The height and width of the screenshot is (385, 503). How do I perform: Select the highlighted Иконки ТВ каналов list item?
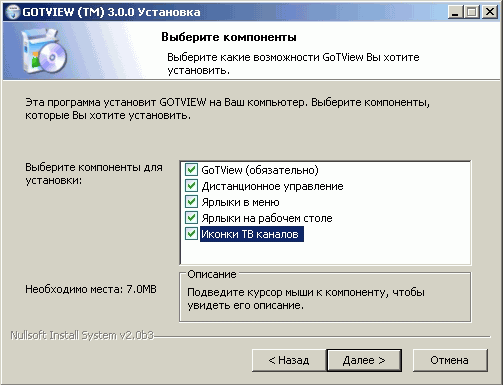point(252,234)
